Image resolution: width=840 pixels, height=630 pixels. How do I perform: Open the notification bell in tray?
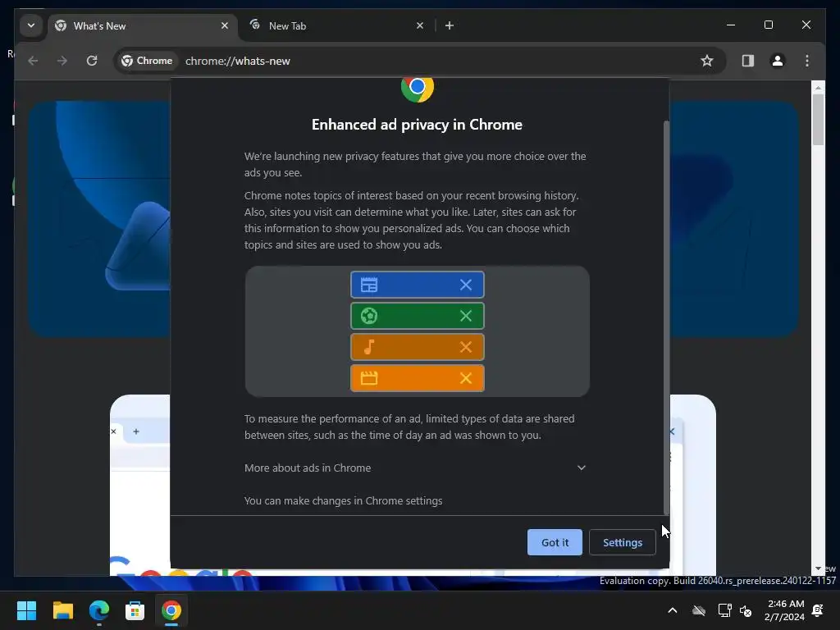(818, 610)
